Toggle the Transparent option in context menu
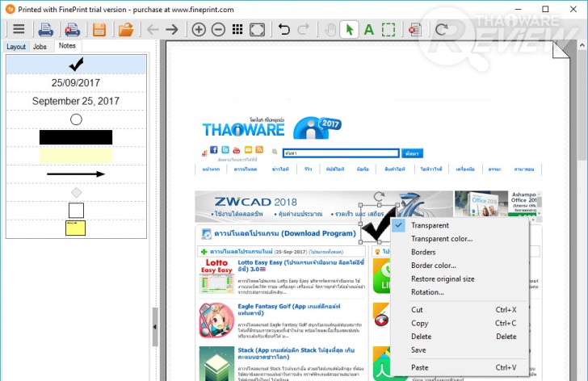The image size is (588, 381). click(430, 225)
